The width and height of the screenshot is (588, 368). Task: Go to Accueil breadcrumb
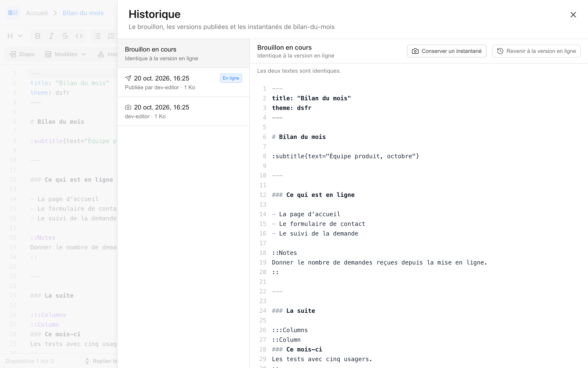37,13
